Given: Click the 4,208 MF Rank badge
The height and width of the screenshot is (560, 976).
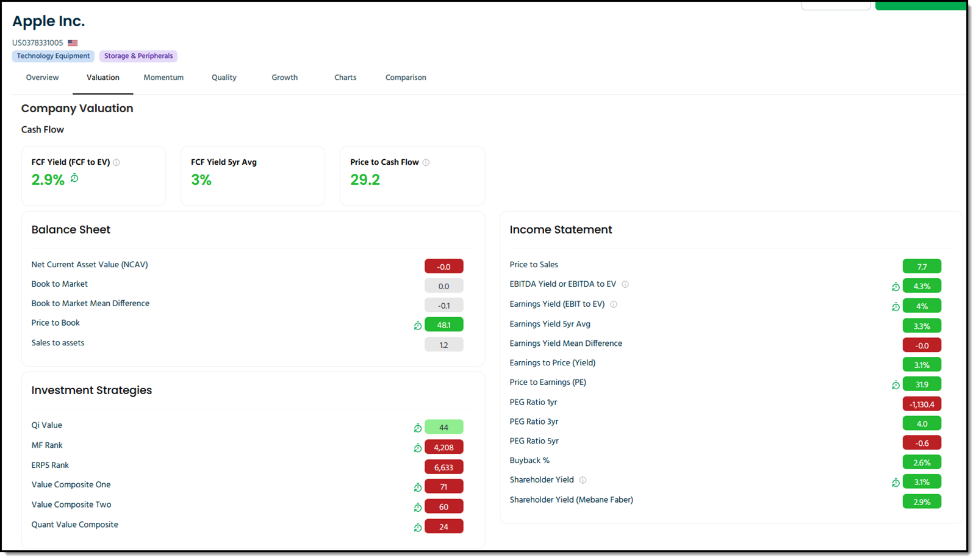Looking at the screenshot, I should click(x=444, y=447).
